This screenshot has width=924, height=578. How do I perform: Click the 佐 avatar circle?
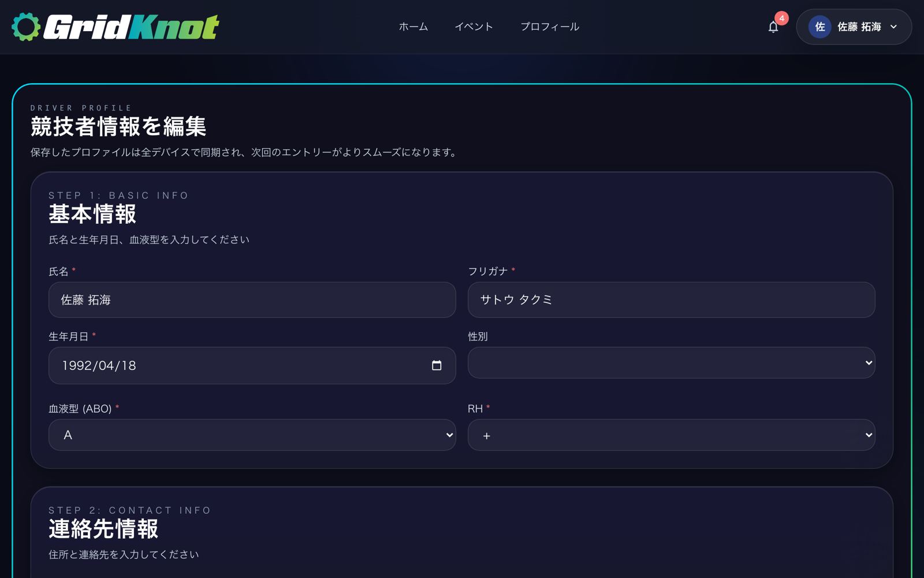(819, 27)
